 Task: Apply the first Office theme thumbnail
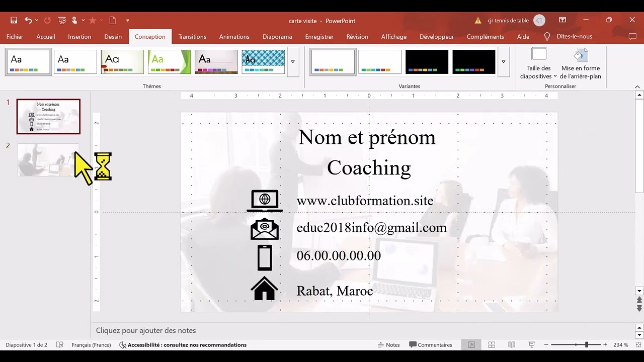pyautogui.click(x=28, y=62)
